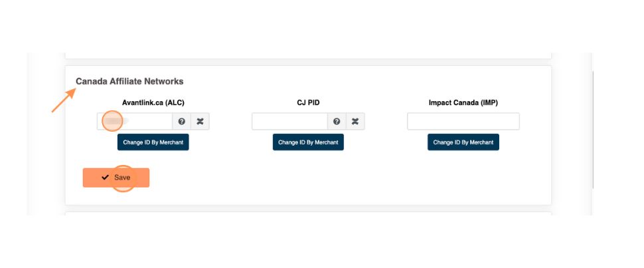Viewport: 644px width, 268px height.
Task: Click the shuffle icon beside CJ PID field
Action: (355, 122)
